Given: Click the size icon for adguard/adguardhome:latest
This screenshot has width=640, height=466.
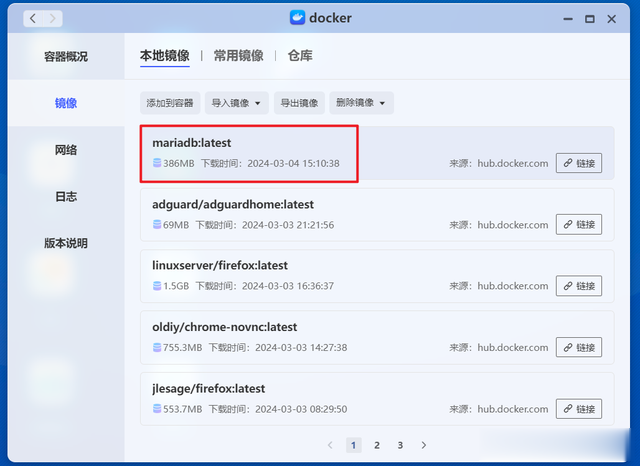Looking at the screenshot, I should pyautogui.click(x=157, y=225).
